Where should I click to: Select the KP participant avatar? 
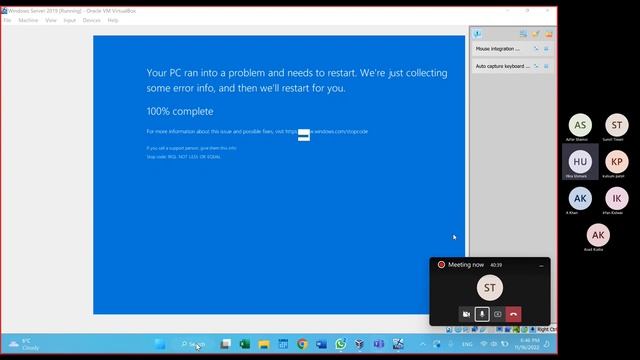click(x=617, y=162)
